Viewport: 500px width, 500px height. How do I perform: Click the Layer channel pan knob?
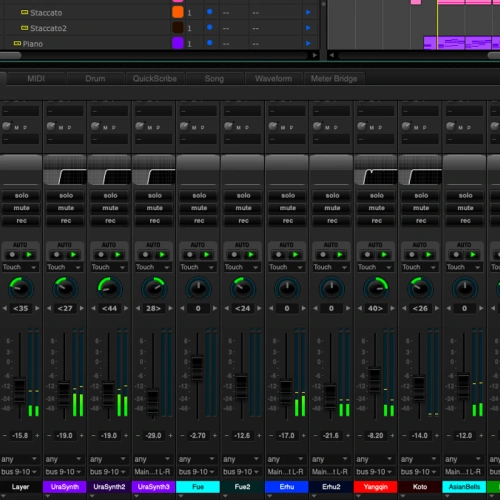coord(21,289)
